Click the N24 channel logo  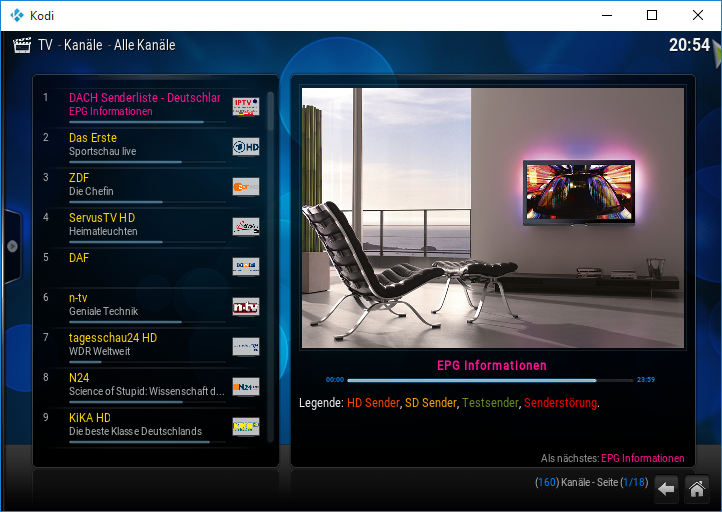(246, 387)
